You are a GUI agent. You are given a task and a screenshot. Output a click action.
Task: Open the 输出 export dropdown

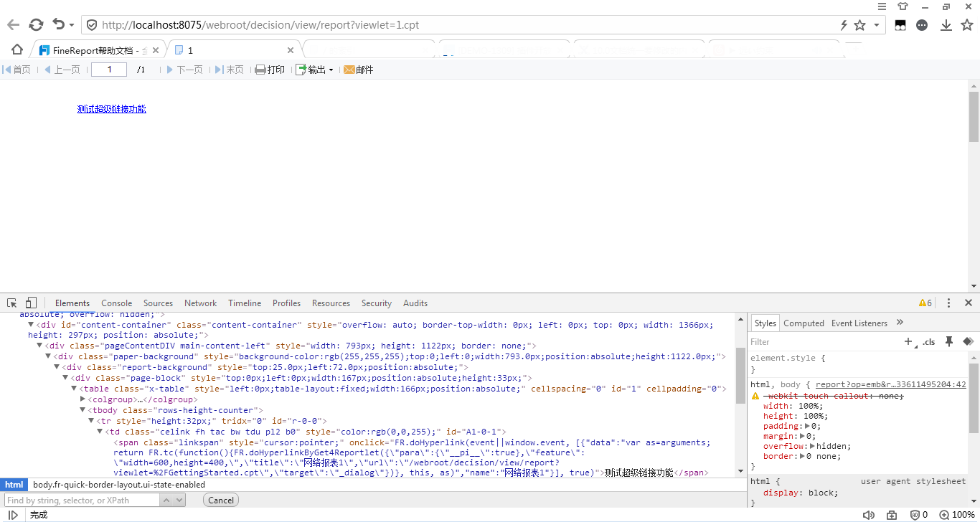[315, 70]
